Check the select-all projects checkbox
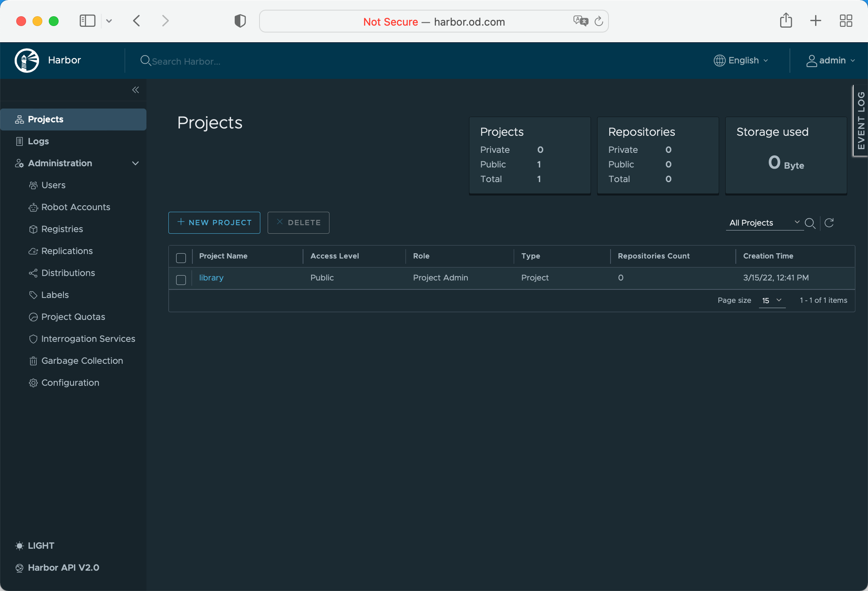The image size is (868, 591). tap(181, 258)
